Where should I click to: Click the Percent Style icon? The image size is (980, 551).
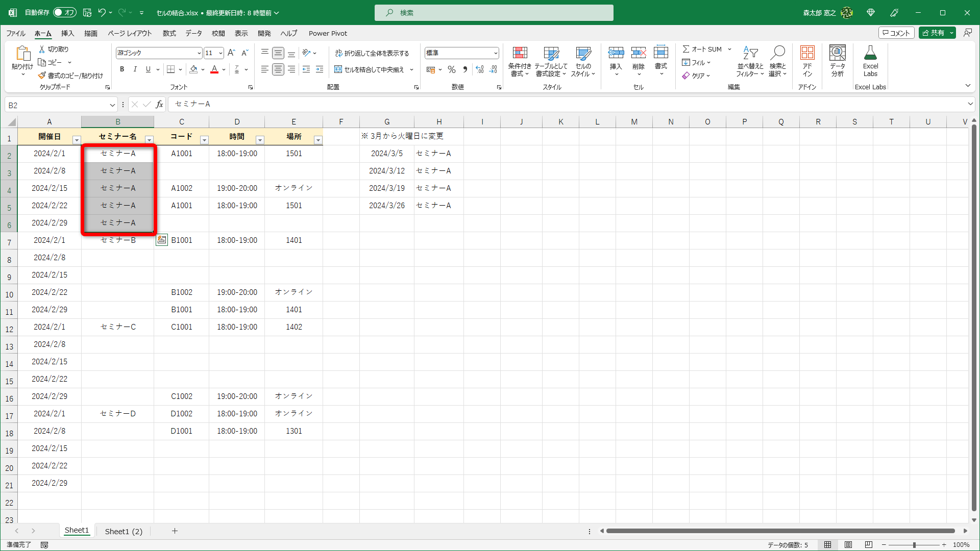[451, 69]
